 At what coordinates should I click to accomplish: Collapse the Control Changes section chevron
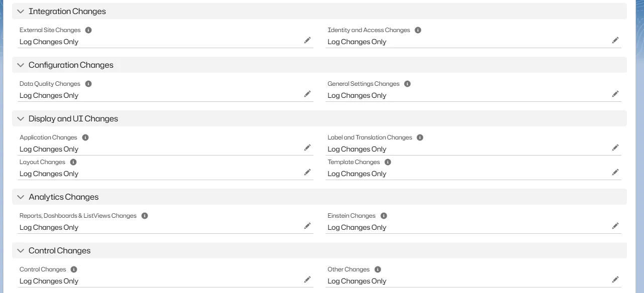tap(21, 250)
